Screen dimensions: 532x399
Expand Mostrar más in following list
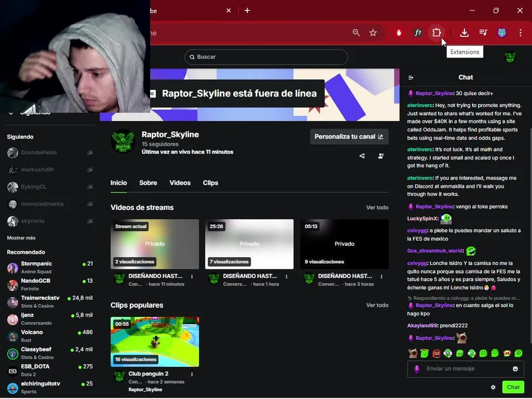click(x=21, y=238)
